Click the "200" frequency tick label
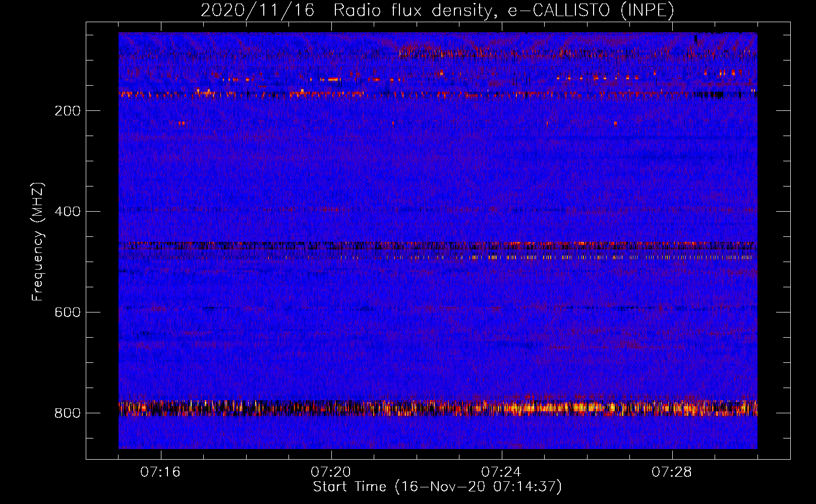Screen dimensions: 816x504 (68, 111)
